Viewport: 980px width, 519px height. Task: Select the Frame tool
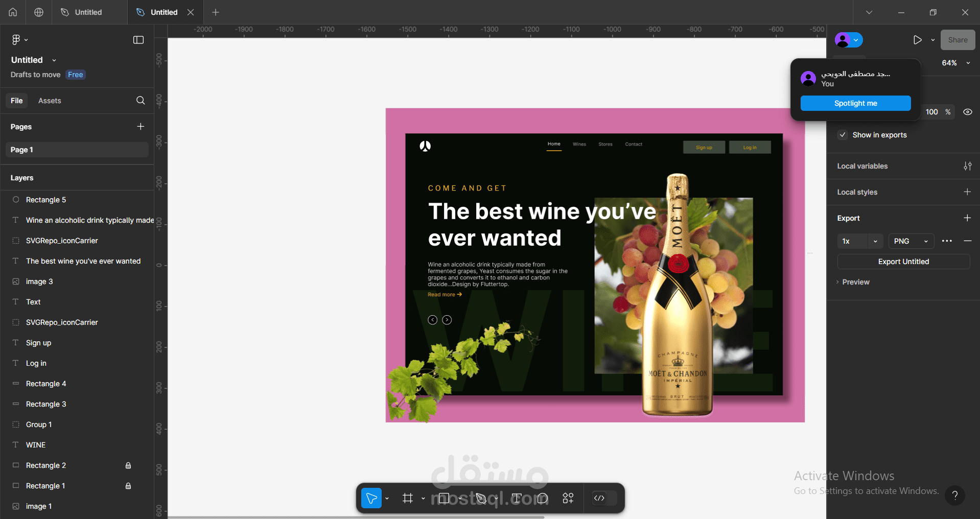click(408, 498)
